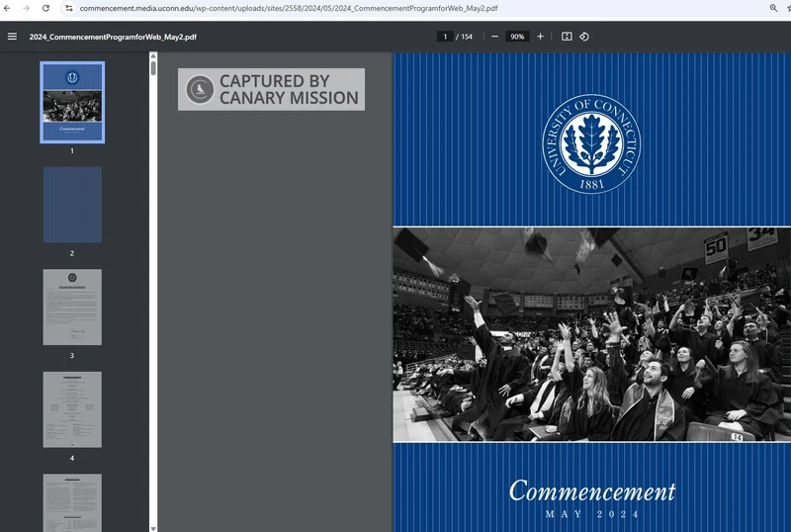
Task: Zoom in with the plus button
Action: click(x=540, y=37)
